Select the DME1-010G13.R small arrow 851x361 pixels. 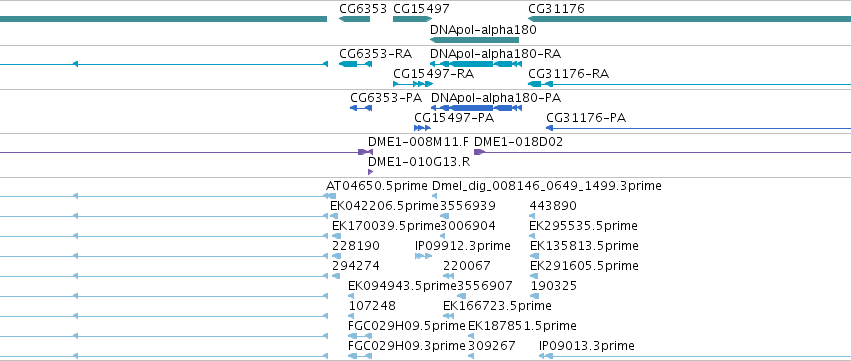pyautogui.click(x=371, y=172)
